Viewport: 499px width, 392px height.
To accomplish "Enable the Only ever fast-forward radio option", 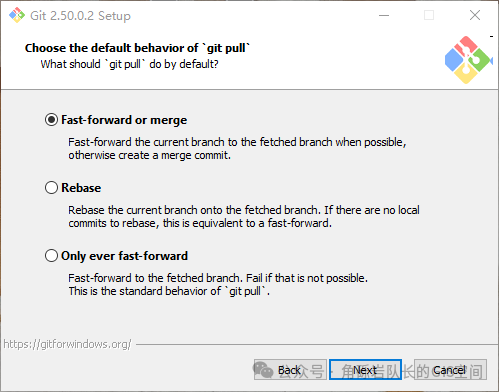I will [x=51, y=256].
